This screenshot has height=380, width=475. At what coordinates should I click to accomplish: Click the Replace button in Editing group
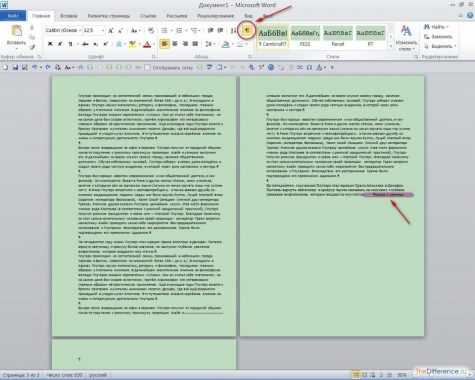[x=438, y=37]
